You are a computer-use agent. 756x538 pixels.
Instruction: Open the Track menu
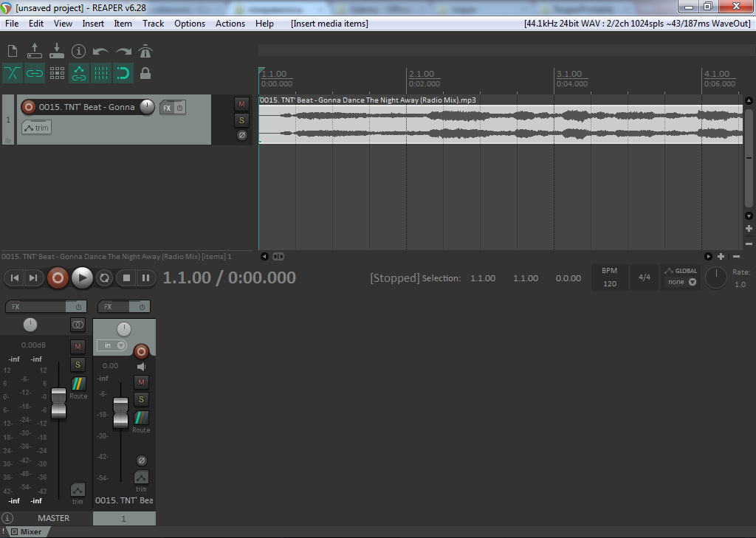[153, 24]
